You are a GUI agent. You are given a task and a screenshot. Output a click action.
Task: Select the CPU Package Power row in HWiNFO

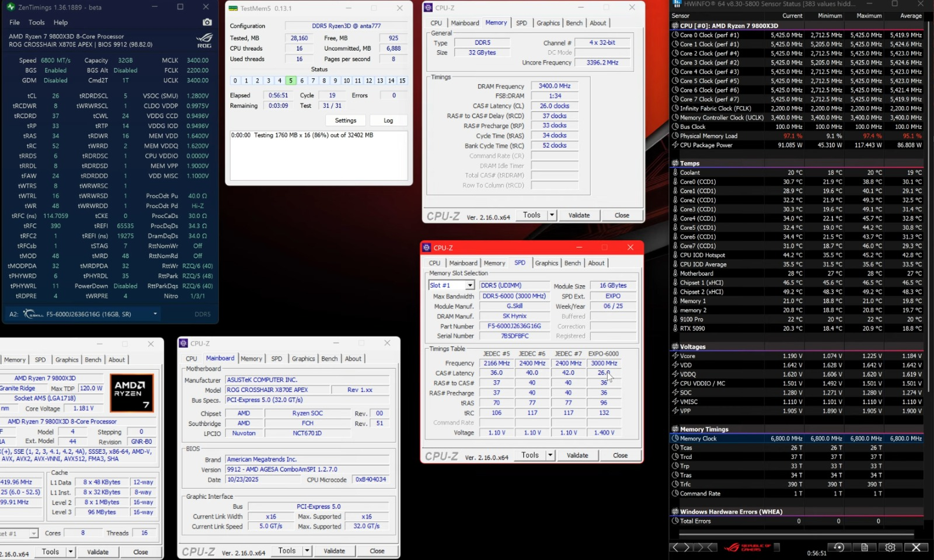[797, 145]
